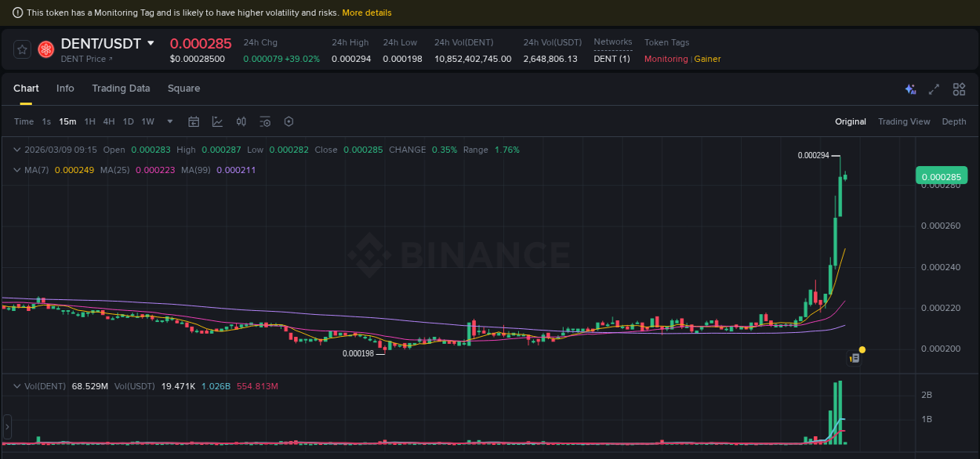
Task: Click the candlestick compare icon
Action: click(241, 121)
